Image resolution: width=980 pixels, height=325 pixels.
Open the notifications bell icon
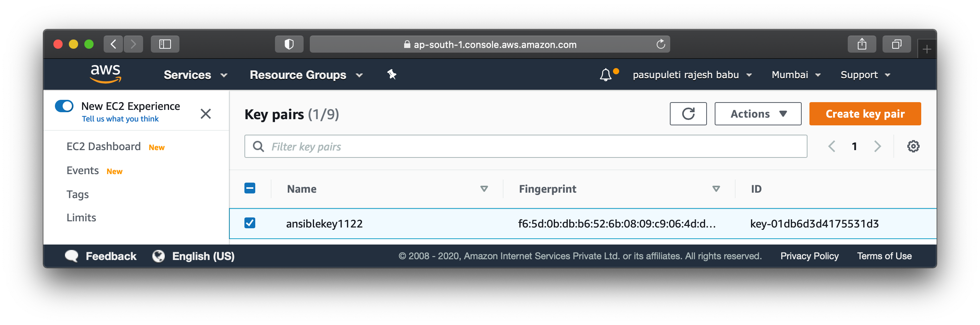(605, 74)
